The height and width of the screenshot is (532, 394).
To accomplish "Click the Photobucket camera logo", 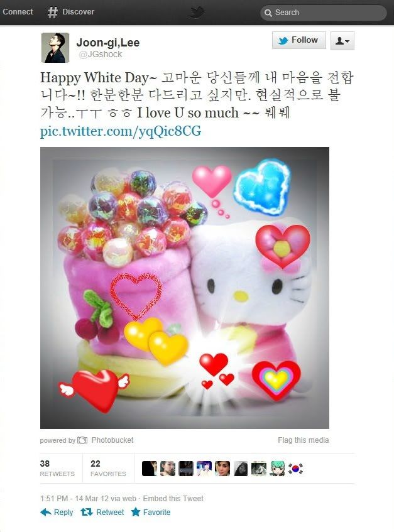I will pos(82,440).
